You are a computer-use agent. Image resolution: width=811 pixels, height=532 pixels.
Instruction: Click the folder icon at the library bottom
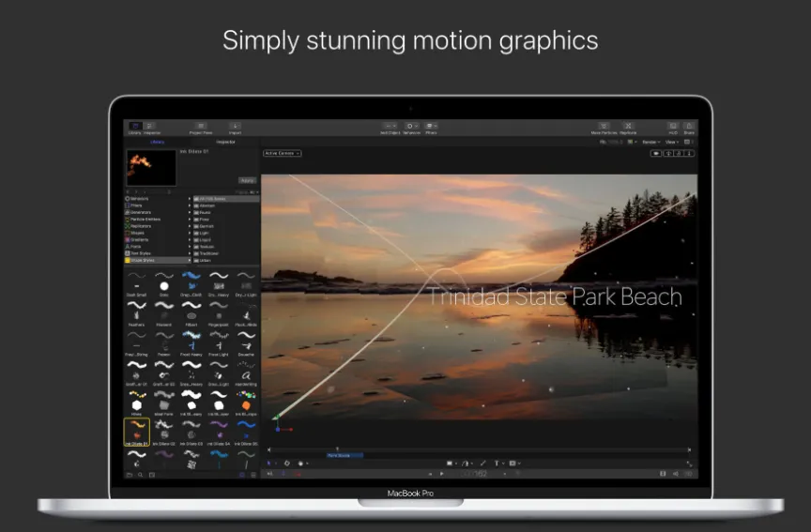[130, 475]
